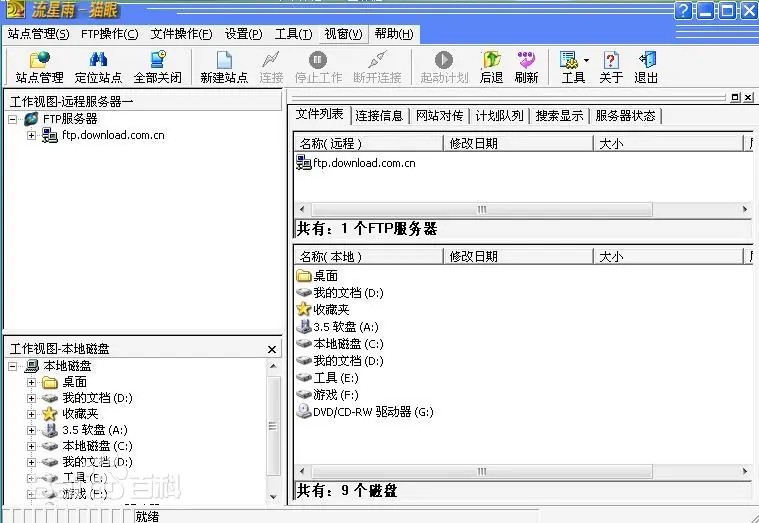The height and width of the screenshot is (523, 759).
Task: Sort remote list by 修改日期 header
Action: click(x=518, y=143)
